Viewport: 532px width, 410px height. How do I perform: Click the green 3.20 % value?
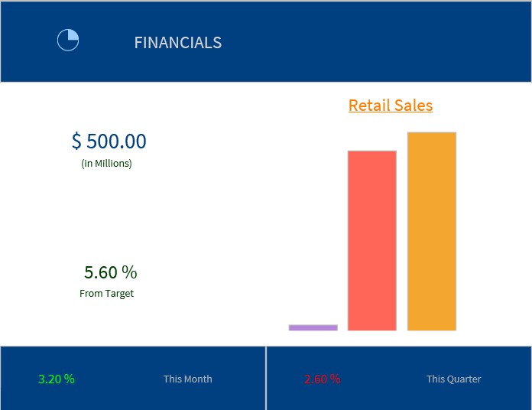pyautogui.click(x=57, y=379)
